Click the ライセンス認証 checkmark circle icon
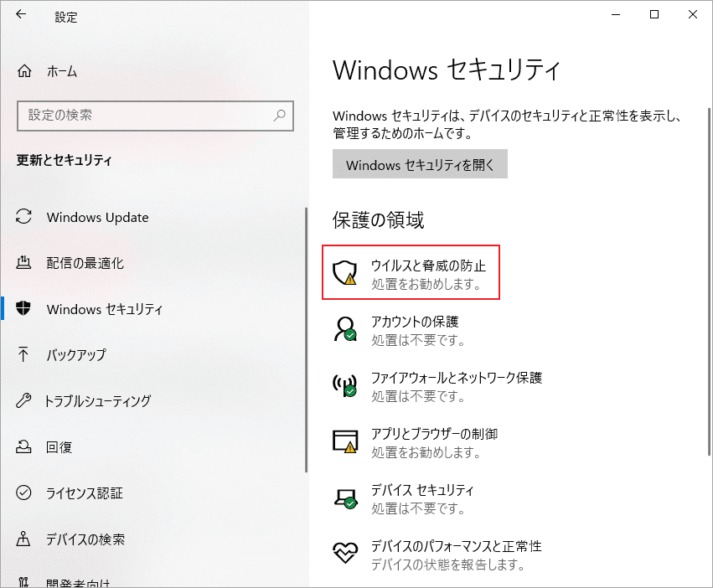 tap(23, 493)
